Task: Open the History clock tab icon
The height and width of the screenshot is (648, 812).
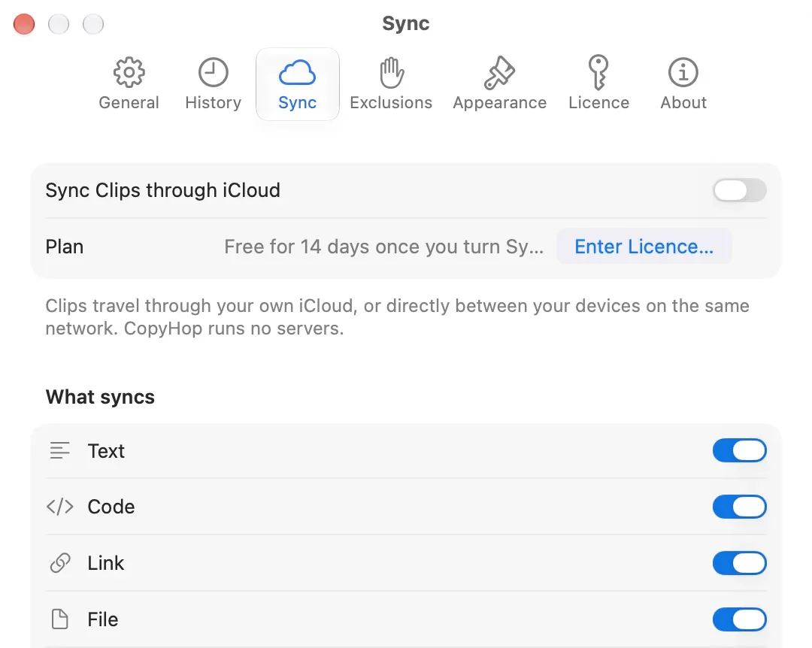Action: click(214, 72)
